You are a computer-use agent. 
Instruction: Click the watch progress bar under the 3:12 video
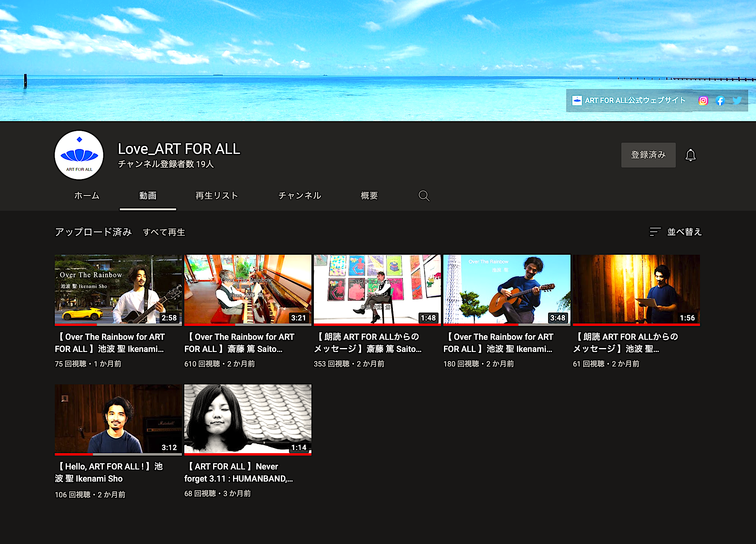click(x=118, y=454)
